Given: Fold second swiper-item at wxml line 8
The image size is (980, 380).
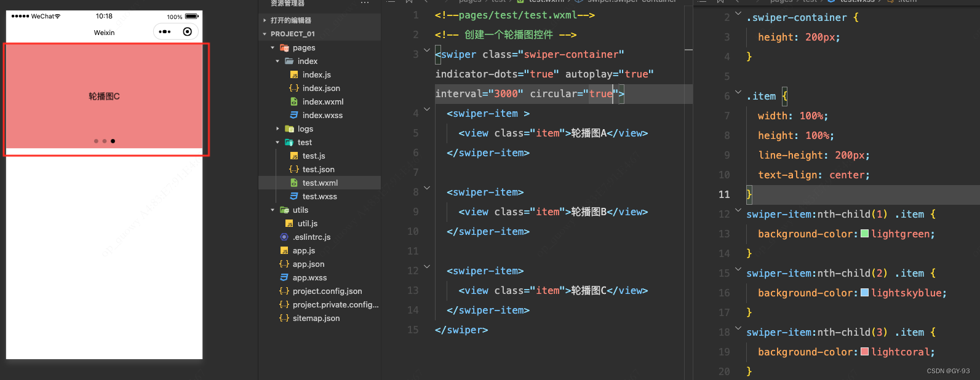Looking at the screenshot, I should click(x=427, y=188).
